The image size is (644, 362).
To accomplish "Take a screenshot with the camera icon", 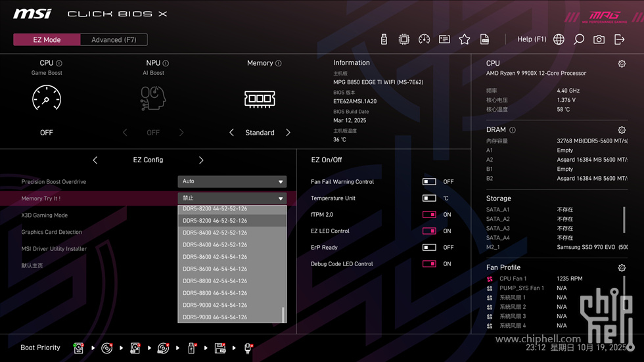I will coord(599,39).
